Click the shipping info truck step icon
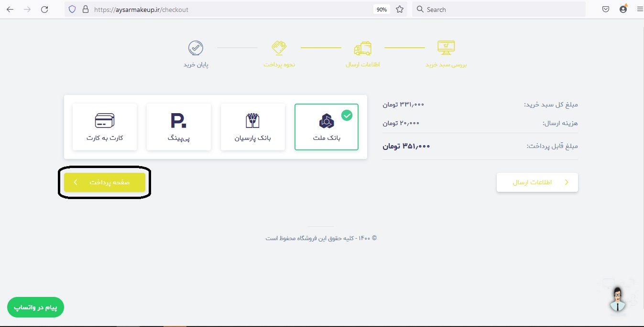This screenshot has height=327, width=644. (x=362, y=48)
